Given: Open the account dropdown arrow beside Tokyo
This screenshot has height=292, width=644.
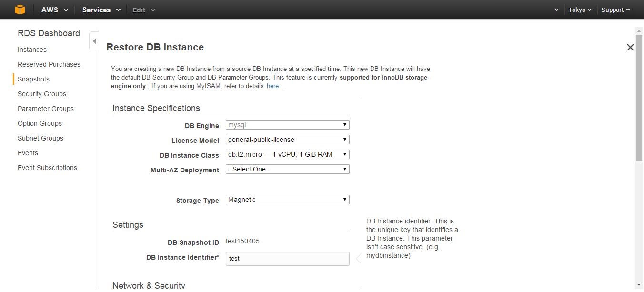Looking at the screenshot, I should click(556, 10).
